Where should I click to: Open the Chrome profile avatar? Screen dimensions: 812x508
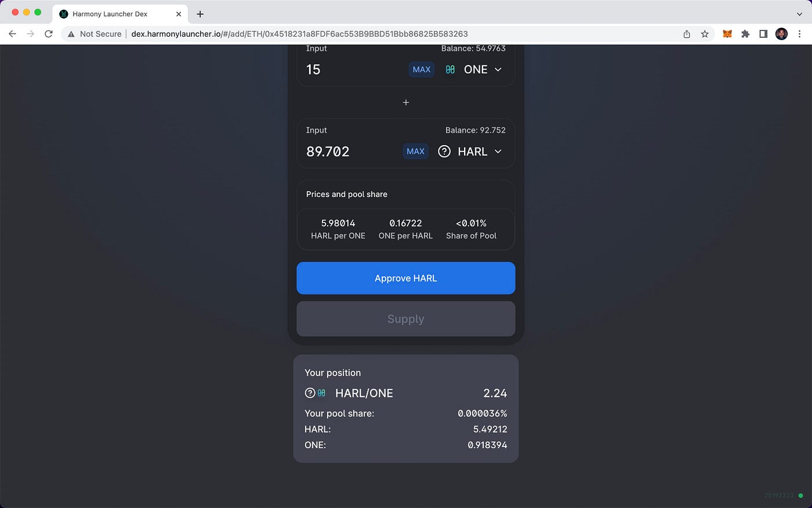[x=781, y=34]
